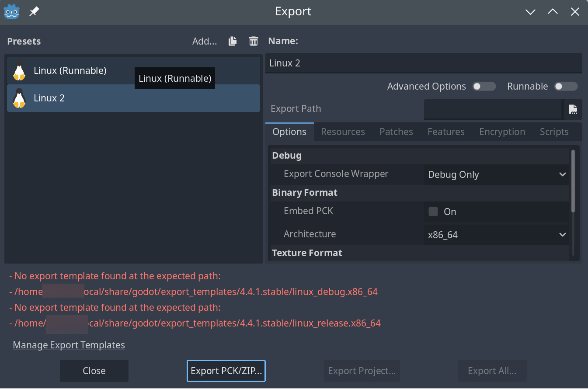Viewport: 588px width, 389px height.
Task: Click the Texture Format section header
Action: pyautogui.click(x=420, y=253)
